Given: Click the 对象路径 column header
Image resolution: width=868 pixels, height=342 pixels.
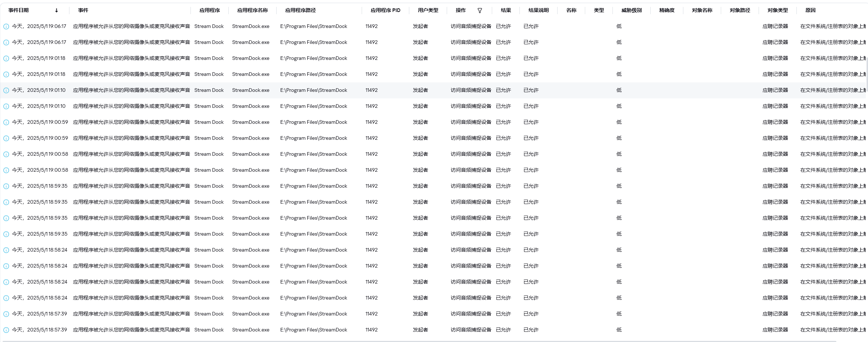Looking at the screenshot, I should tap(740, 10).
